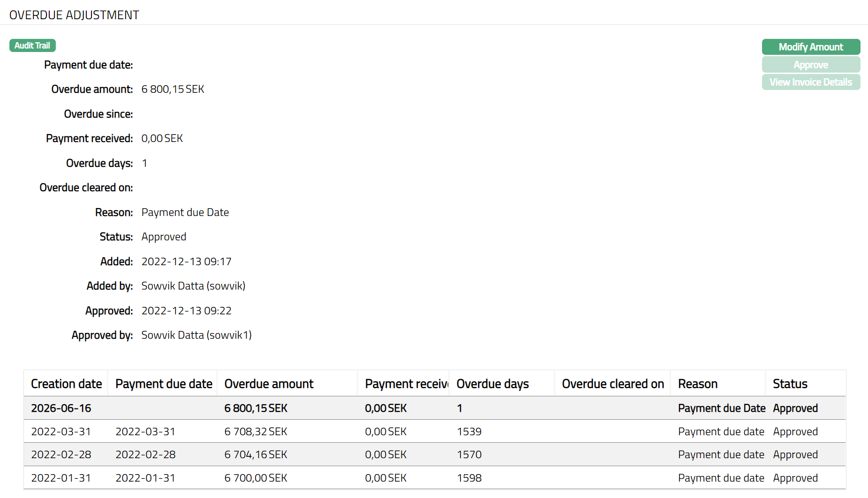Click the 1570 overdue days cell
The image size is (868, 498).
(469, 454)
